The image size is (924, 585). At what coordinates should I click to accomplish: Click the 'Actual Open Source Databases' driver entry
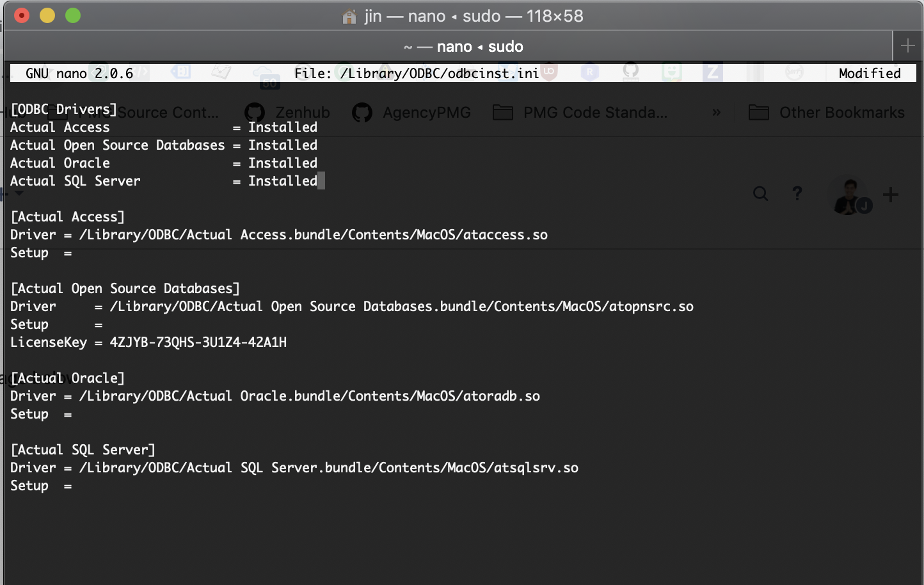tap(118, 145)
